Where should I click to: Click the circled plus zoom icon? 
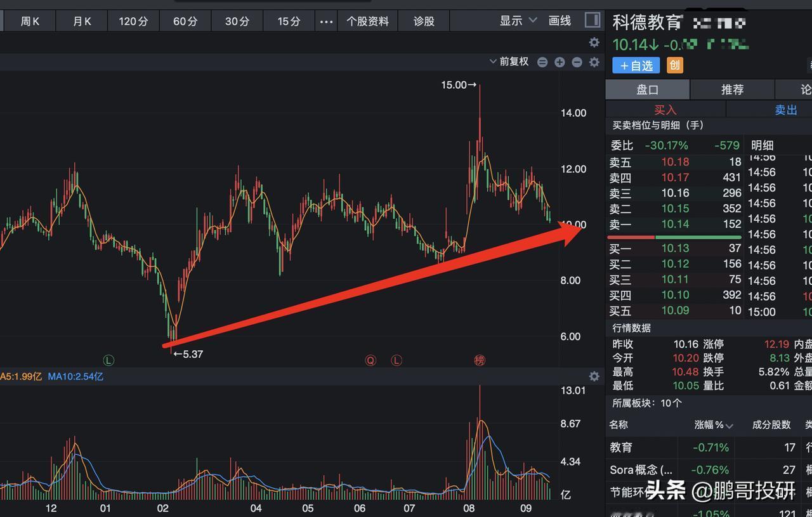(x=560, y=62)
